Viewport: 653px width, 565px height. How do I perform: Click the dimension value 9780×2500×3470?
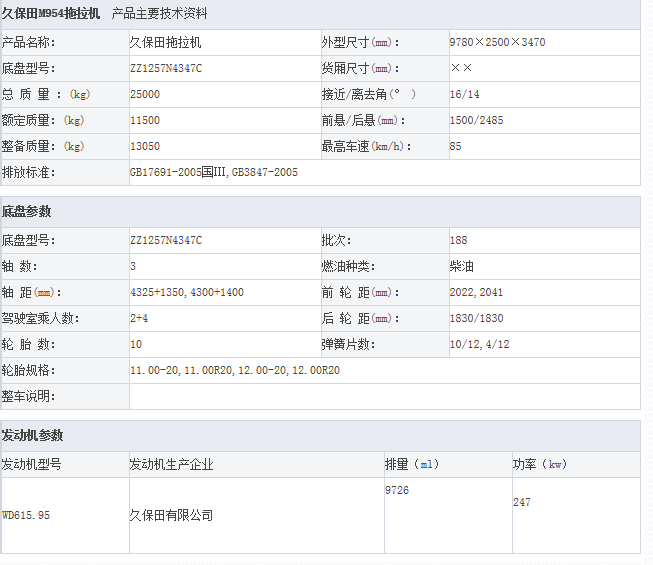[x=497, y=42]
